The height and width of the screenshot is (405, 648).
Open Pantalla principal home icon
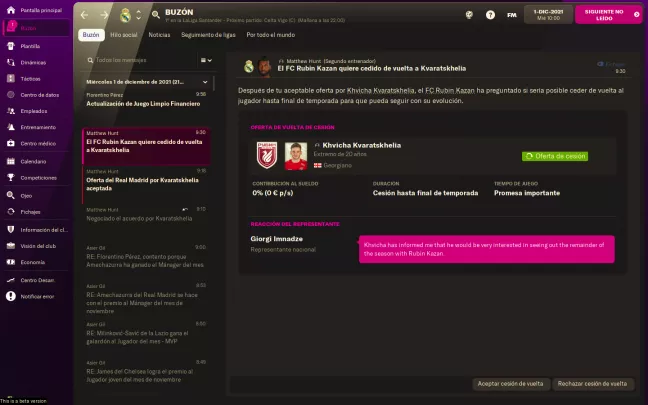[11, 10]
